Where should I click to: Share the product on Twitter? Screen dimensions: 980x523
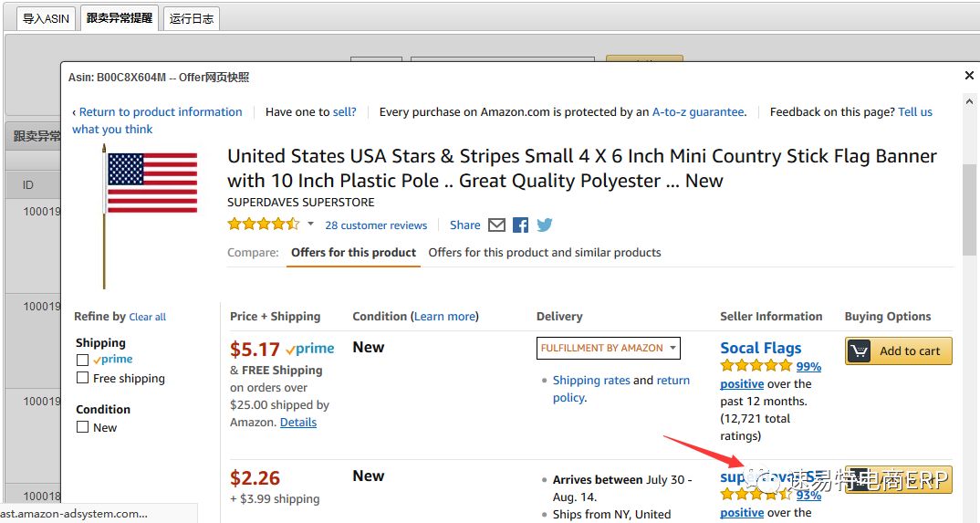coord(545,225)
